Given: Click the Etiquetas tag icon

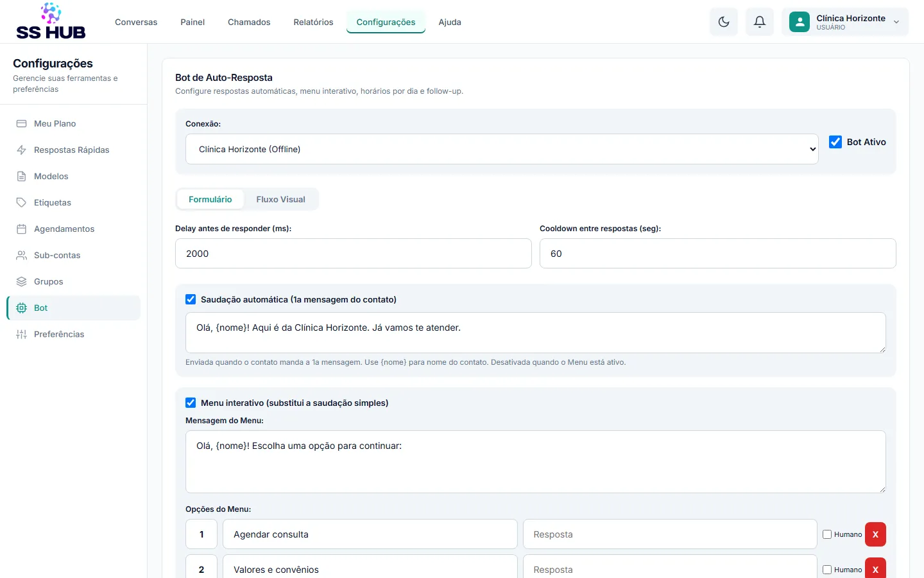Looking at the screenshot, I should [21, 202].
